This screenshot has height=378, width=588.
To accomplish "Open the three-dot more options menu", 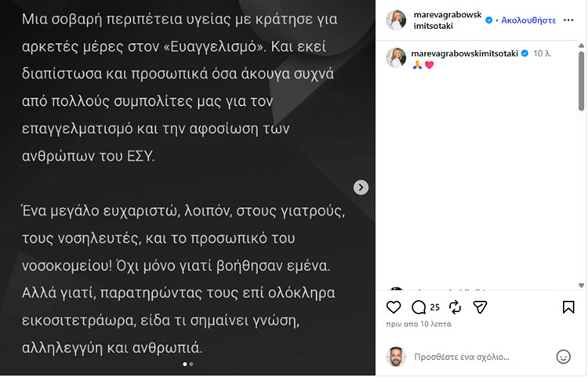I will [x=568, y=20].
